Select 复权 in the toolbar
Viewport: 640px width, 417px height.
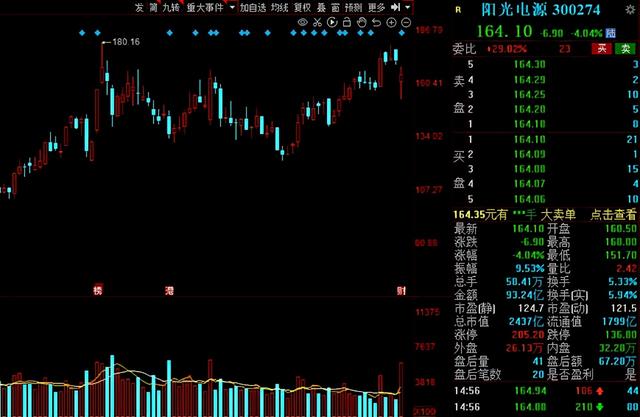click(302, 7)
